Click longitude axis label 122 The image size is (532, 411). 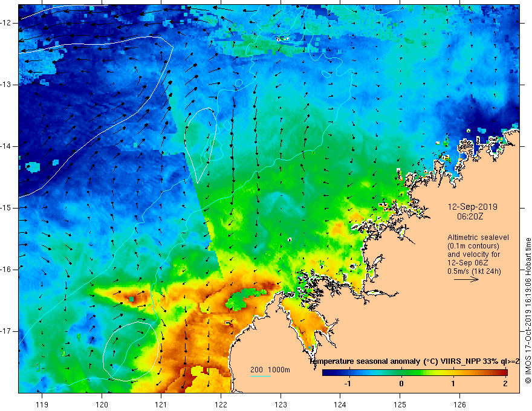(221, 404)
